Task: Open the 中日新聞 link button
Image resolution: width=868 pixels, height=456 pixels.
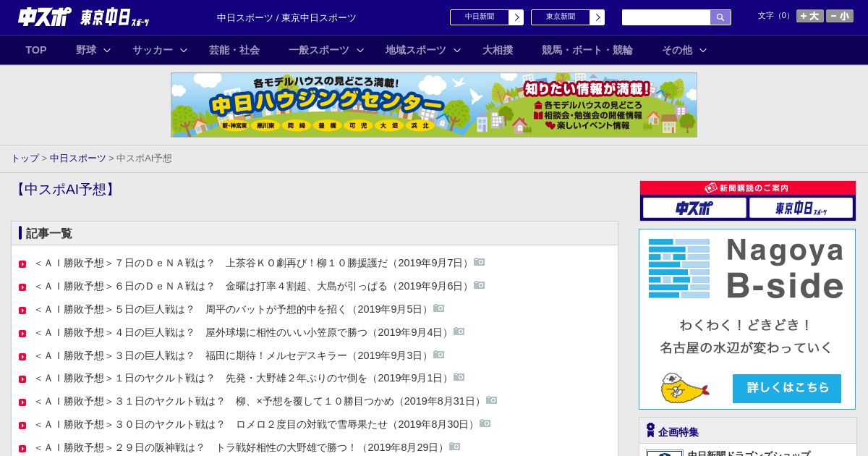Action: coord(487,17)
